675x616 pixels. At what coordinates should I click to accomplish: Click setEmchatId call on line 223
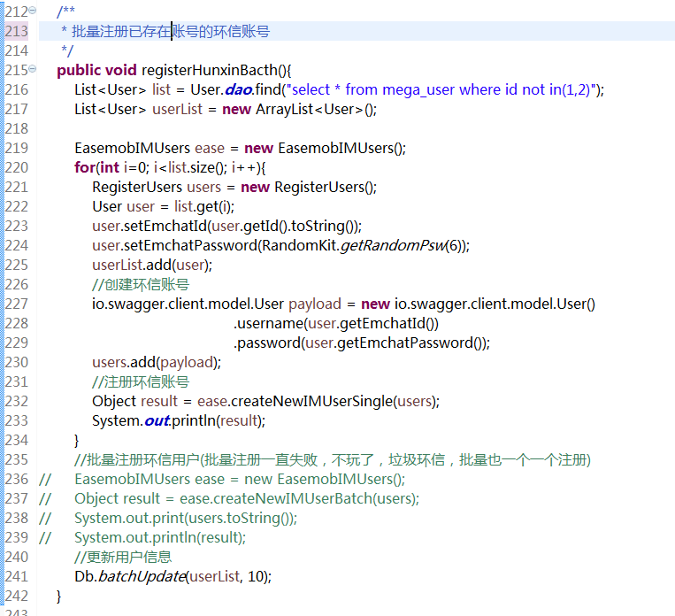165,227
